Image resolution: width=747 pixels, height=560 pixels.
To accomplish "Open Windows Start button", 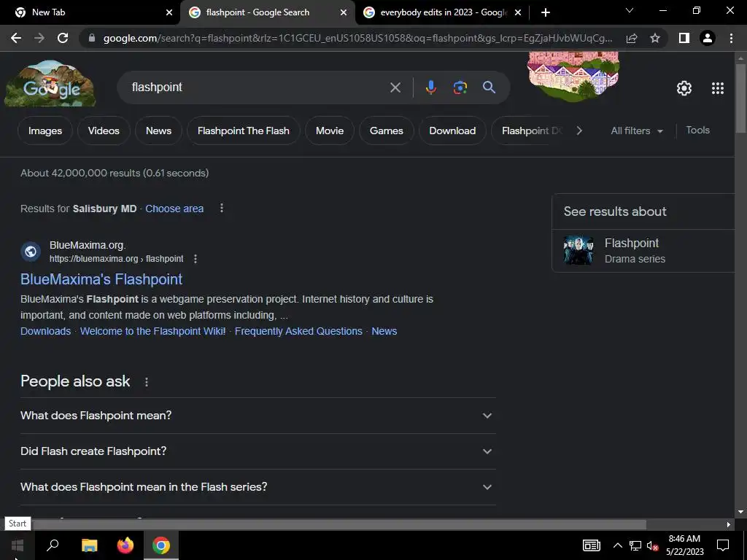I will tap(18, 545).
